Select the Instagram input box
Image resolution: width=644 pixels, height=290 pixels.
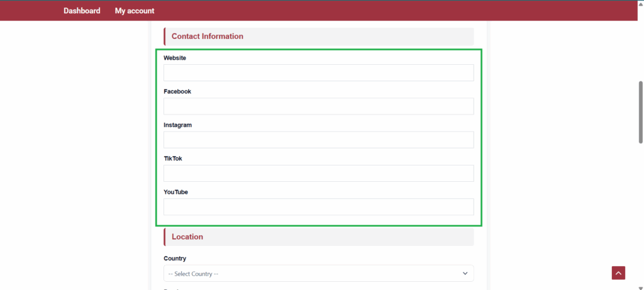pos(318,140)
